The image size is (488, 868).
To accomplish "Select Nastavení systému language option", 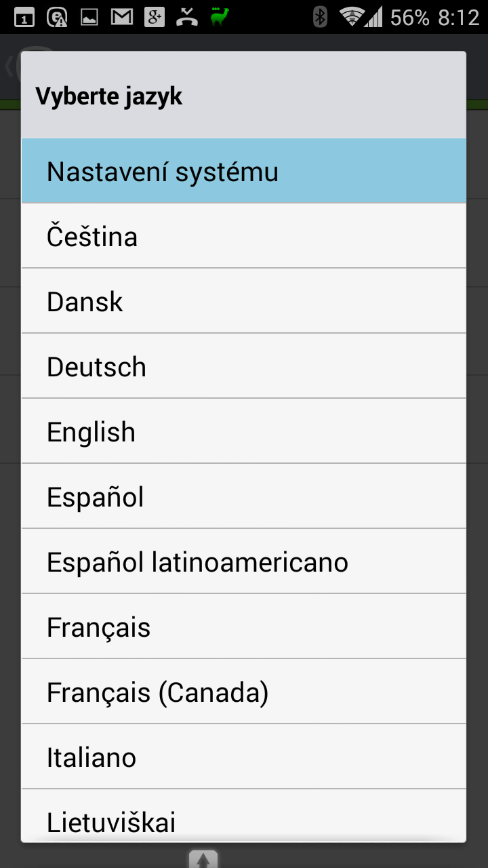I will point(244,171).
